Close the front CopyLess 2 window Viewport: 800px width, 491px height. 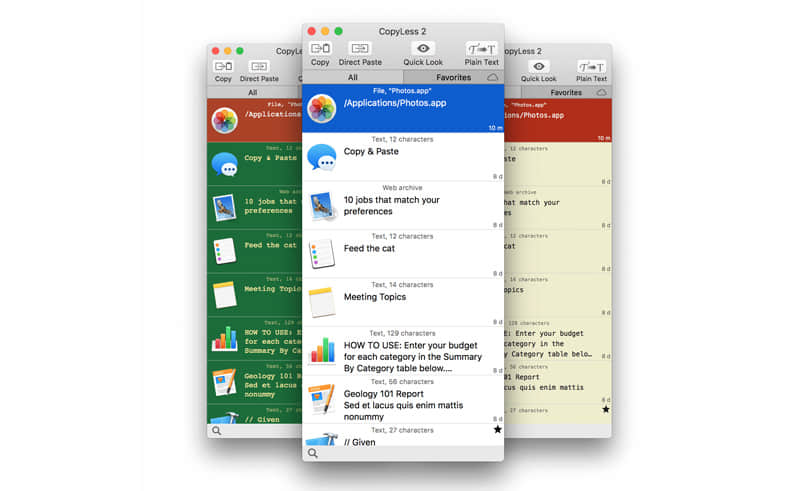(312, 31)
